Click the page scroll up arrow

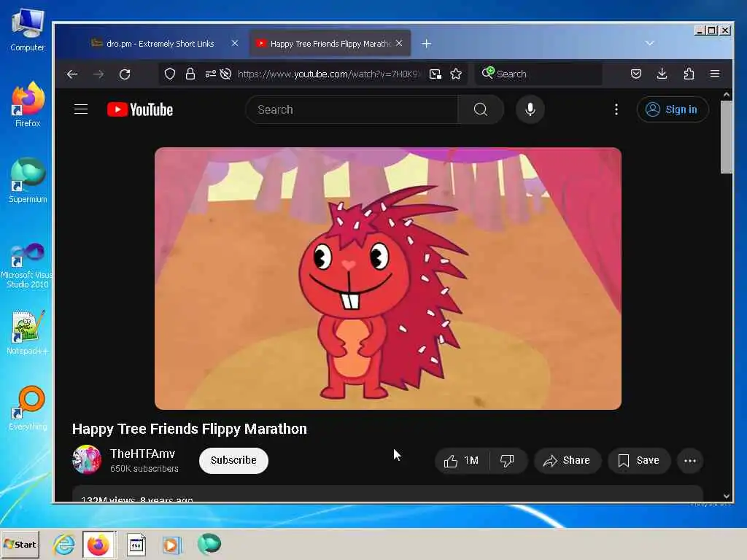click(726, 95)
